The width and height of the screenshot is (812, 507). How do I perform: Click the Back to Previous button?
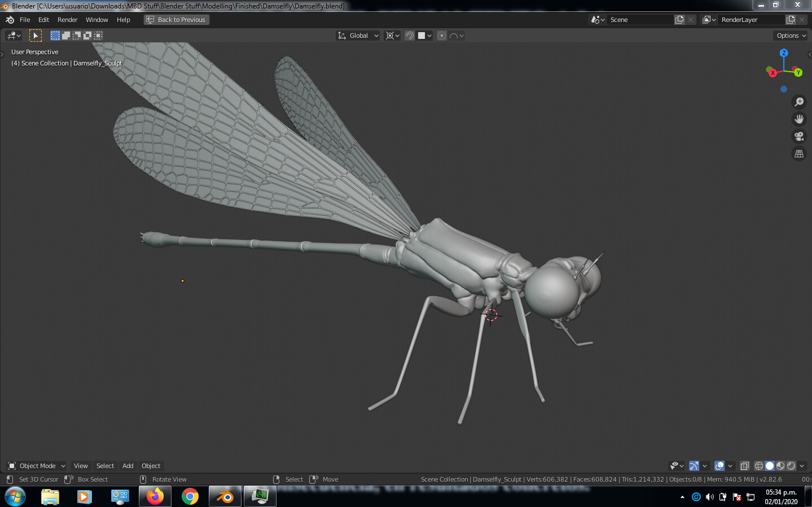click(x=176, y=20)
